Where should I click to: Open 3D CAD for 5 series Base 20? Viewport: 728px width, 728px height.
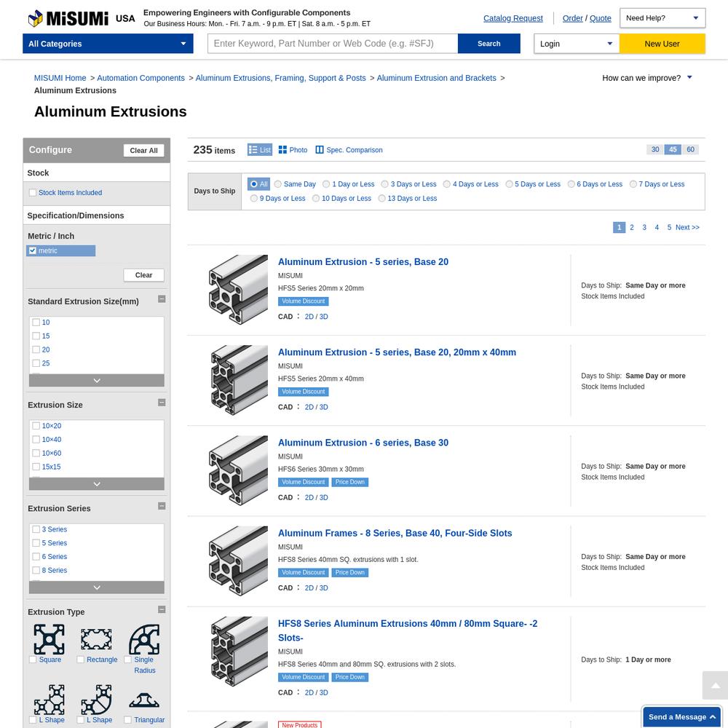point(324,317)
